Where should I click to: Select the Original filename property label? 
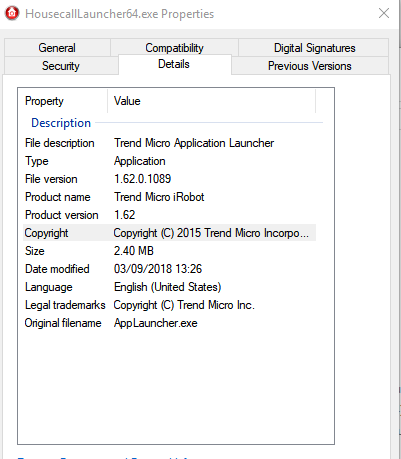(x=63, y=323)
